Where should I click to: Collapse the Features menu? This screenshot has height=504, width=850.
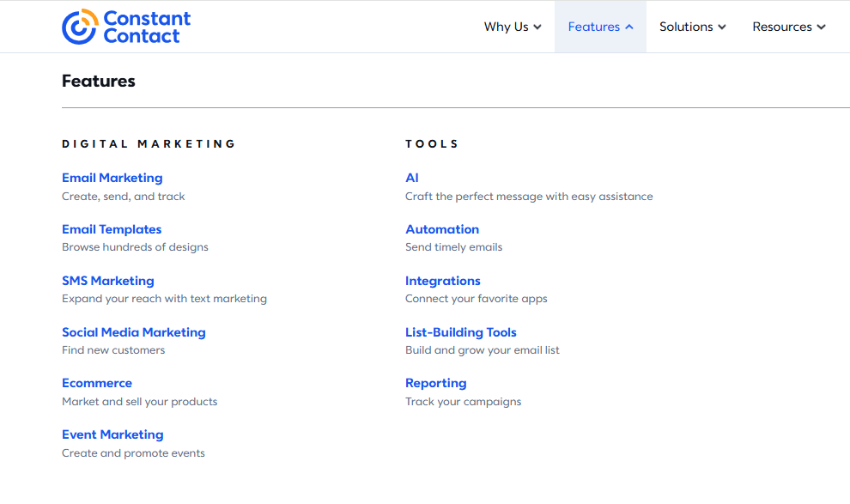point(600,27)
